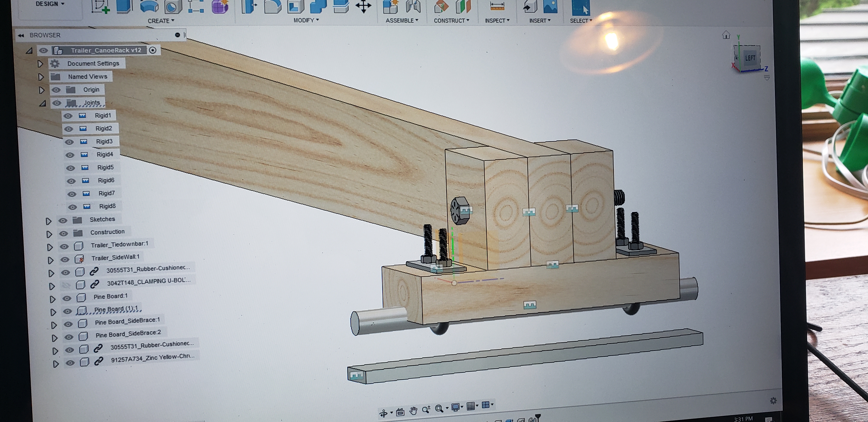Screen dimensions: 868x422
Task: Hide the Rigid3 joint visibility
Action: 69,142
